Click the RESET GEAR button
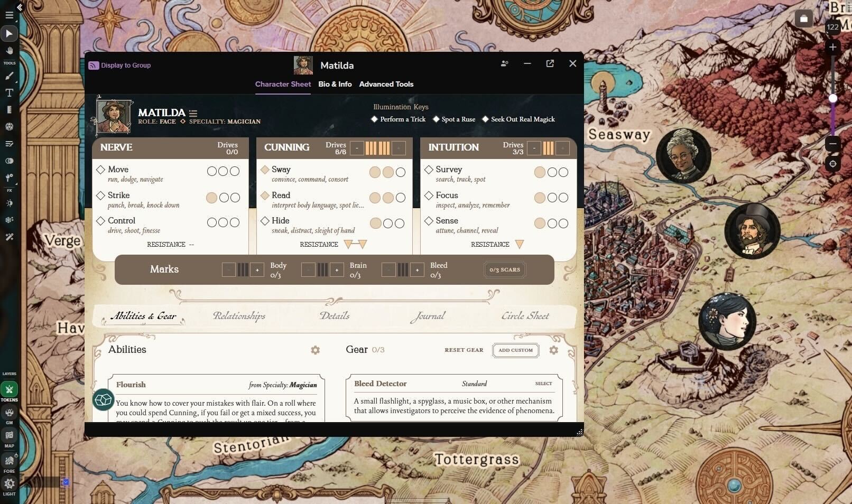 464,350
